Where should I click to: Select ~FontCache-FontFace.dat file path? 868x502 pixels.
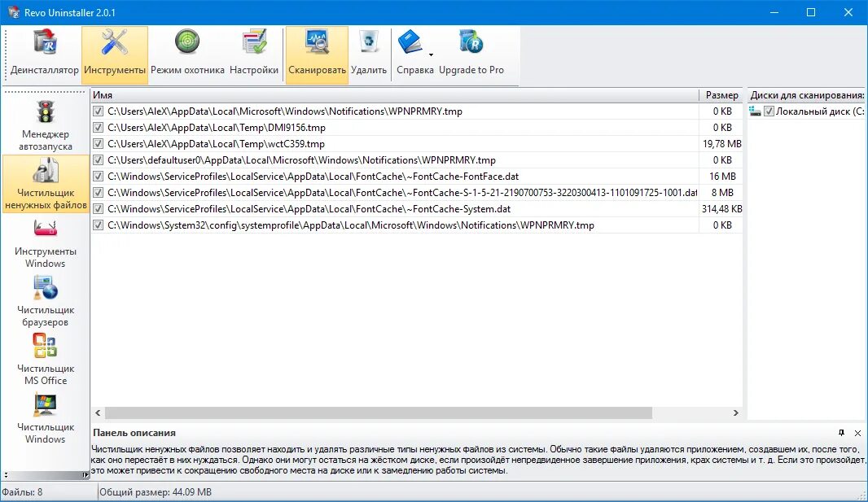tap(313, 177)
